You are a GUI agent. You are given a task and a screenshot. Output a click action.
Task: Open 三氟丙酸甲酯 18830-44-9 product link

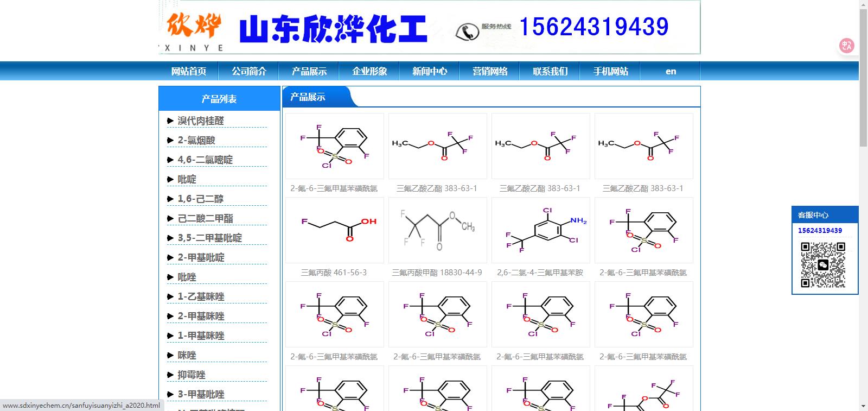[437, 273]
